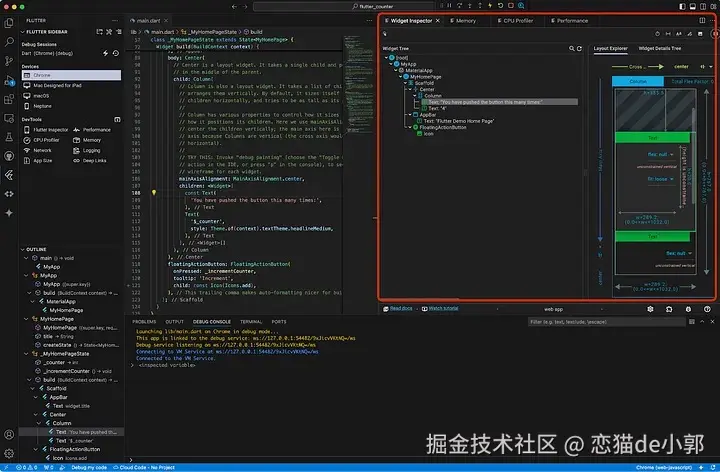The width and height of the screenshot is (720, 472).
Task: Stop debugging with the red stop icon
Action: [511, 6]
